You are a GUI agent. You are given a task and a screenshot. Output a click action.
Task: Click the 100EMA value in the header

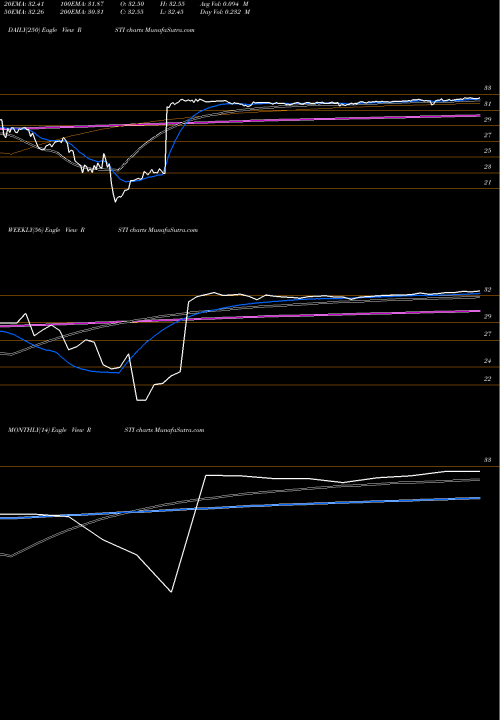coord(84,4)
